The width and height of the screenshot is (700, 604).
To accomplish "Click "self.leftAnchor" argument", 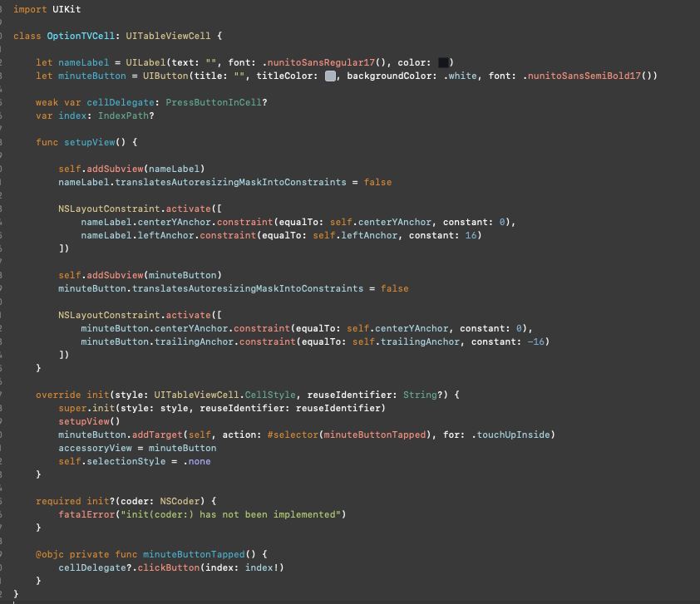I will tap(355, 235).
